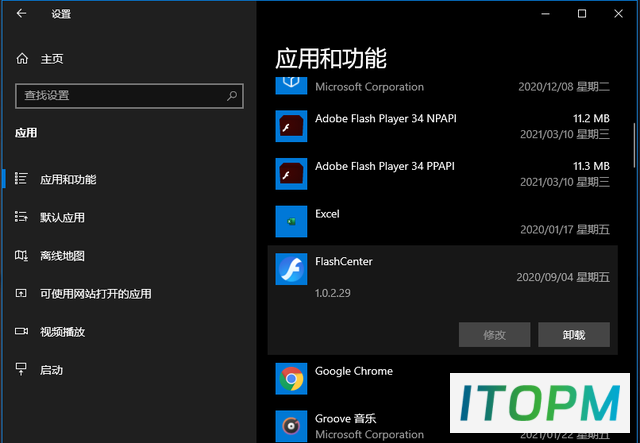The width and height of the screenshot is (640, 443).
Task: Click the 默认应用 sidebar icon
Action: click(21, 217)
